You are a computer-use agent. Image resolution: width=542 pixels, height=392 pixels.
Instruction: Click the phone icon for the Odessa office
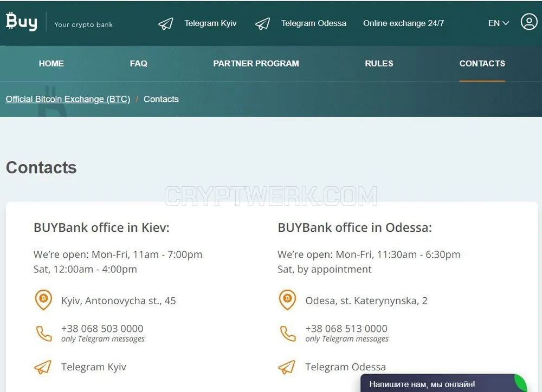click(x=288, y=334)
